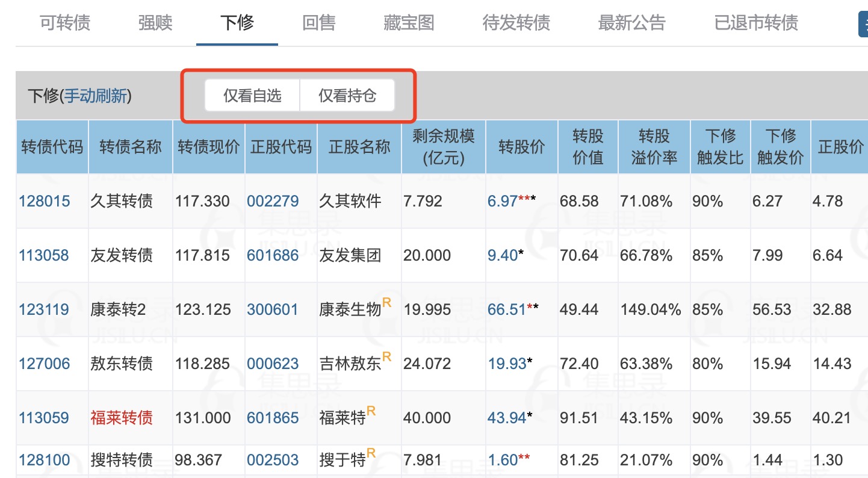Sort by the 转股价值 column header
The image size is (868, 478).
[x=588, y=147]
